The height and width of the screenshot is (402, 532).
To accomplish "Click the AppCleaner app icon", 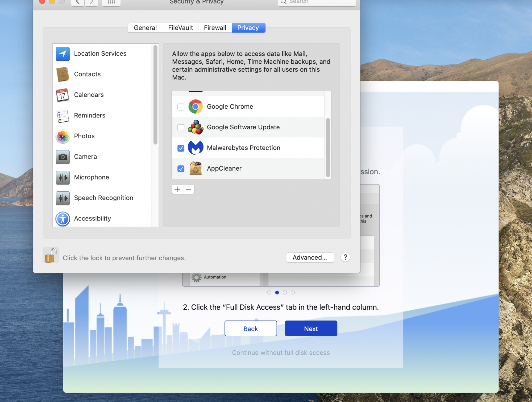I will 196,168.
